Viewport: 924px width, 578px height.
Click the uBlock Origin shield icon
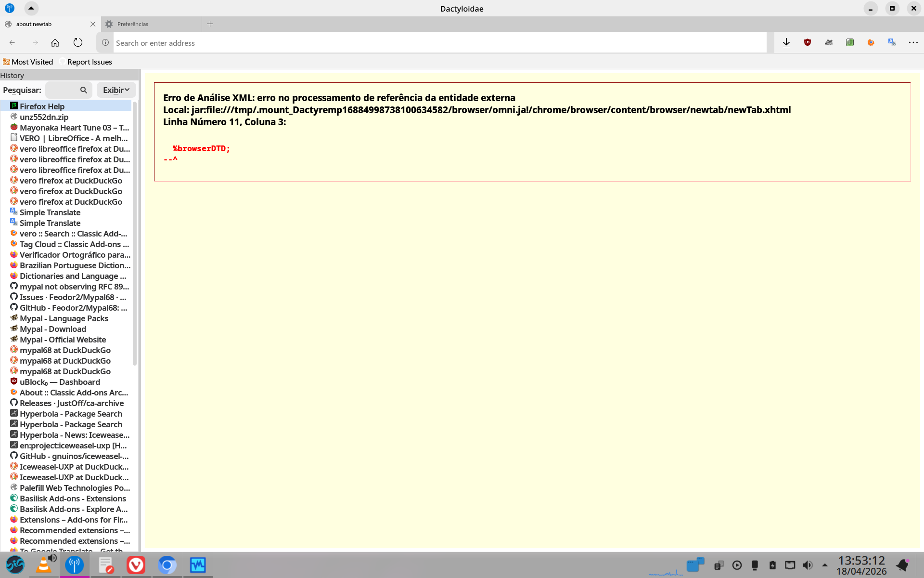click(808, 43)
